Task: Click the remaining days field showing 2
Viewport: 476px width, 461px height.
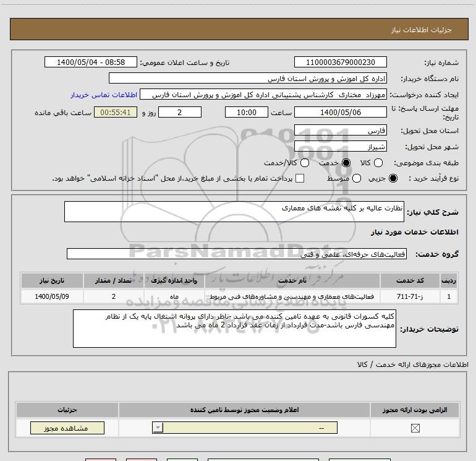Action: [x=180, y=113]
